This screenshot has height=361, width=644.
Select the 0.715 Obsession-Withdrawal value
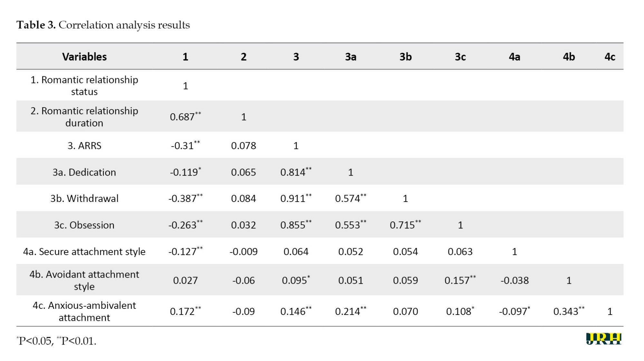[405, 224]
